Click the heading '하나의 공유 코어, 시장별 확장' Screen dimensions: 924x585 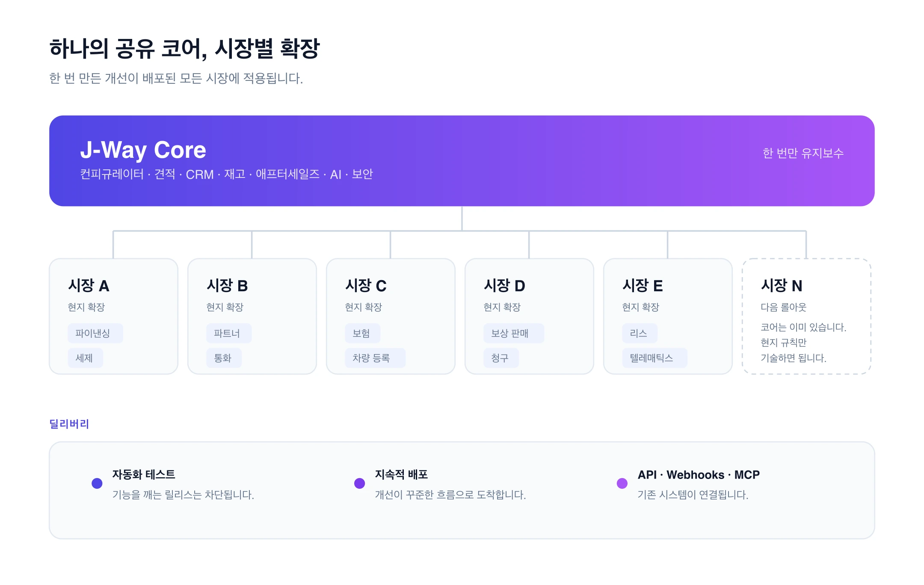[x=184, y=48]
